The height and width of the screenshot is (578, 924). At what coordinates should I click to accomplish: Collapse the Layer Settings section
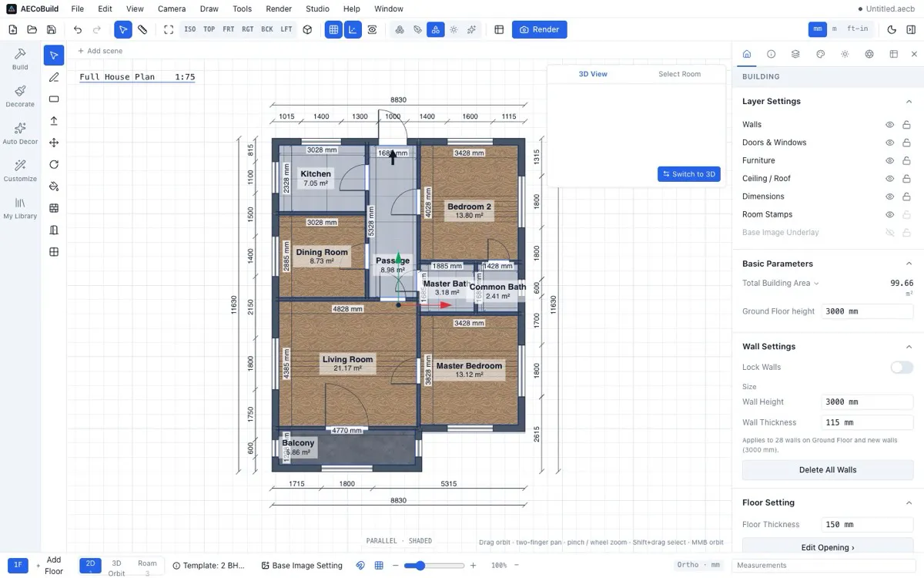click(909, 102)
